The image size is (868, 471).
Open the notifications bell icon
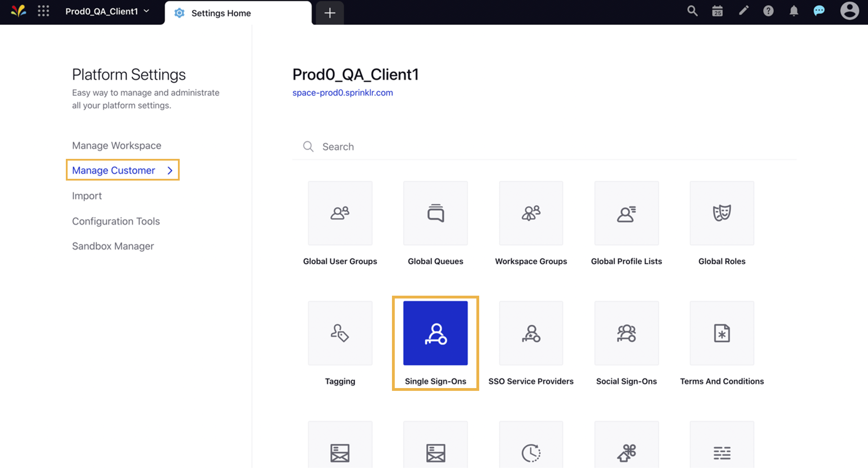point(794,11)
